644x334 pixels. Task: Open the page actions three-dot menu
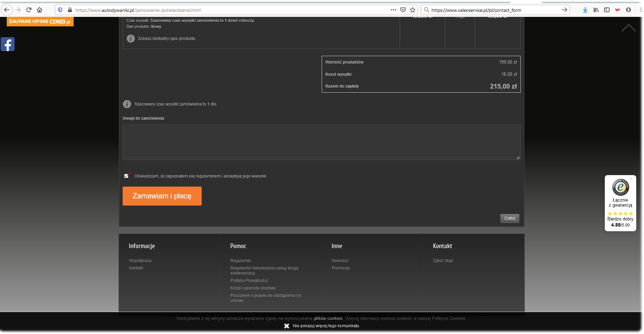pyautogui.click(x=393, y=10)
